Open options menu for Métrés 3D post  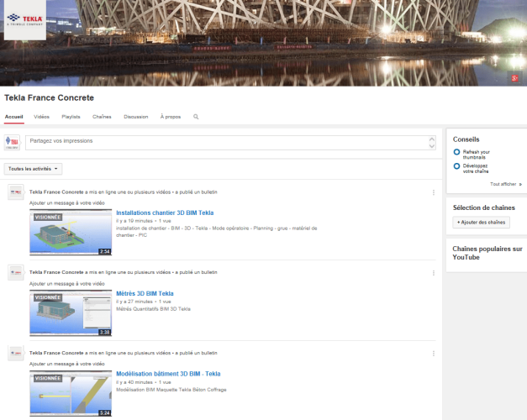pyautogui.click(x=433, y=273)
